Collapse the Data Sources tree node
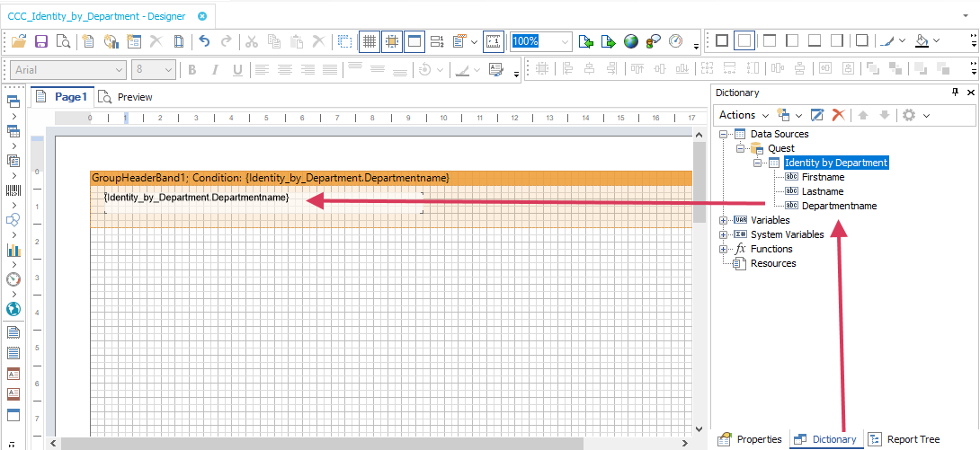980x450 pixels. click(723, 134)
